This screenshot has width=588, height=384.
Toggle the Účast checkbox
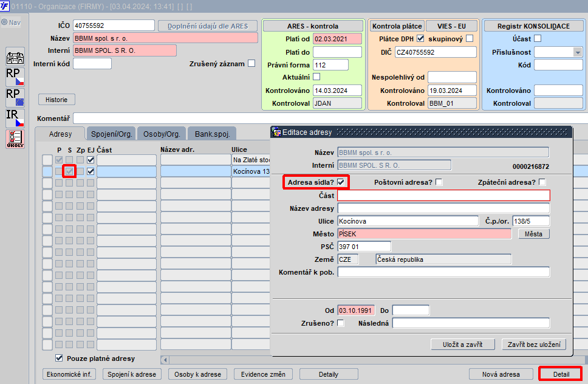[x=538, y=38]
